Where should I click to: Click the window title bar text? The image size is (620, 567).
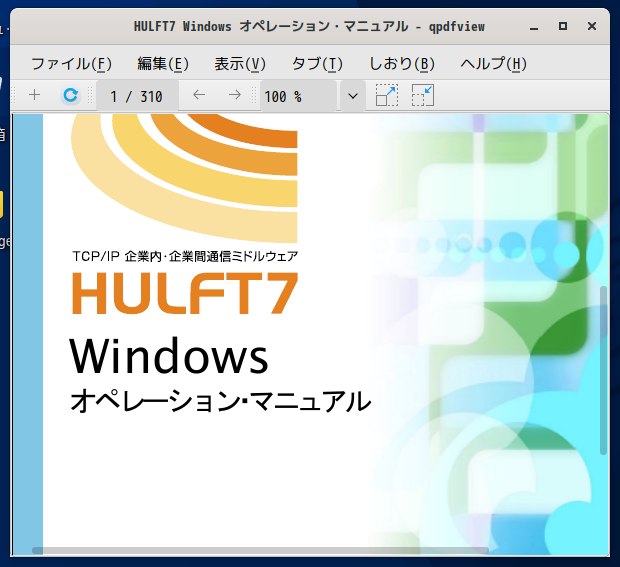tap(309, 26)
